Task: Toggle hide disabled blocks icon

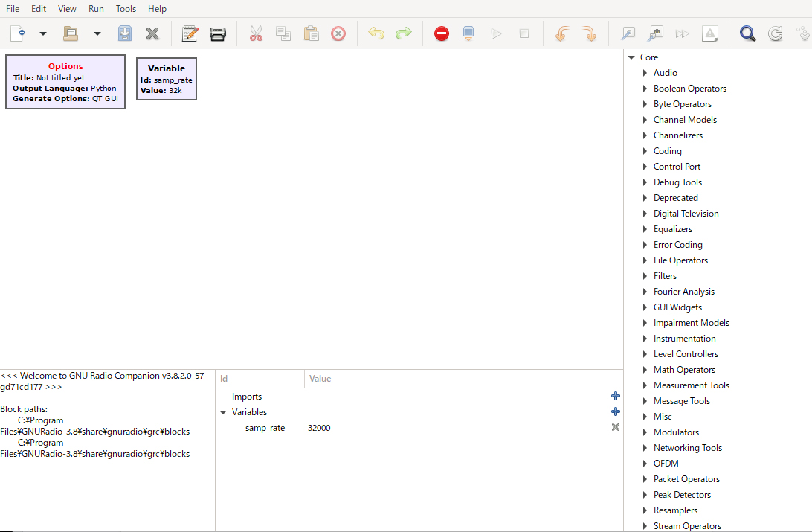Action: (x=710, y=33)
